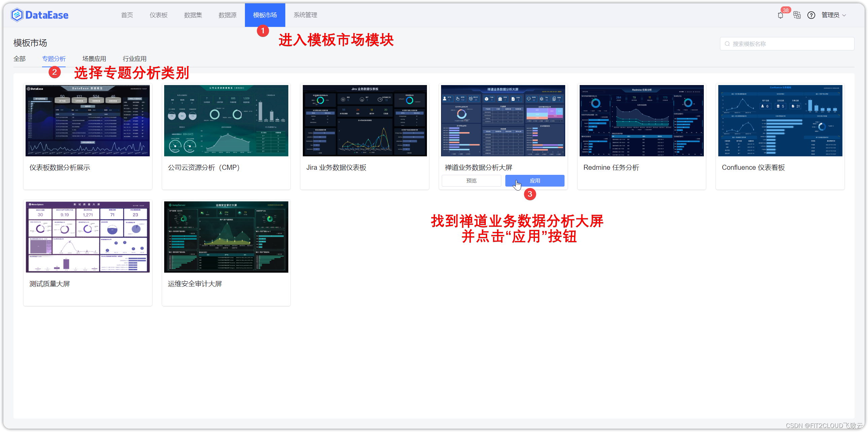This screenshot has height=432, width=868.
Task: Open the Jira 业务数据仪表板 template thumbnail
Action: [364, 121]
